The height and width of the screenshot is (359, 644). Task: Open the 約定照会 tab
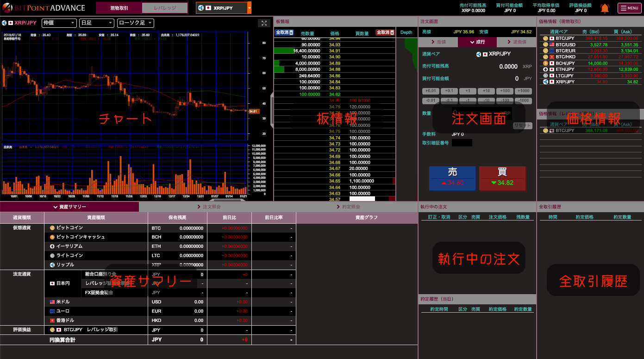[348, 207]
